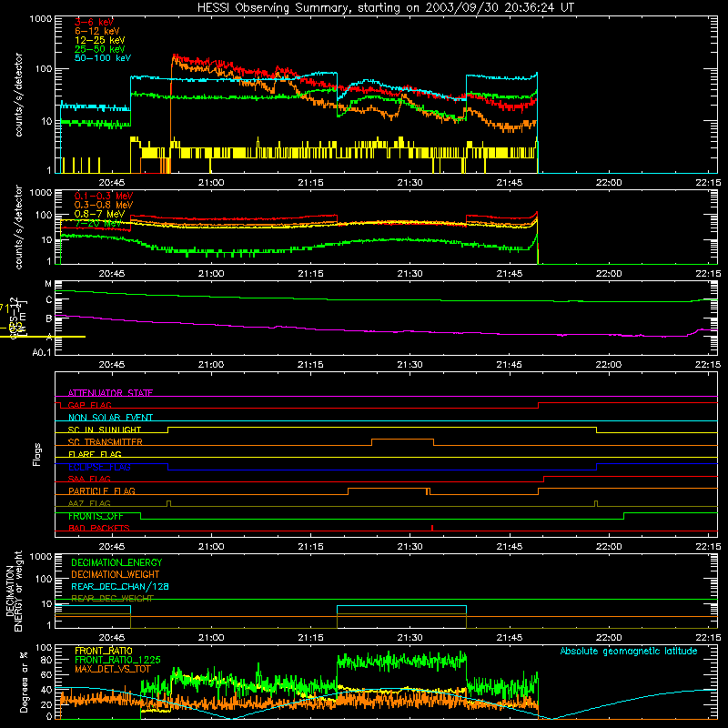
Task: Click the MAX_DET_VS_TOT legend label
Action: tap(113, 669)
